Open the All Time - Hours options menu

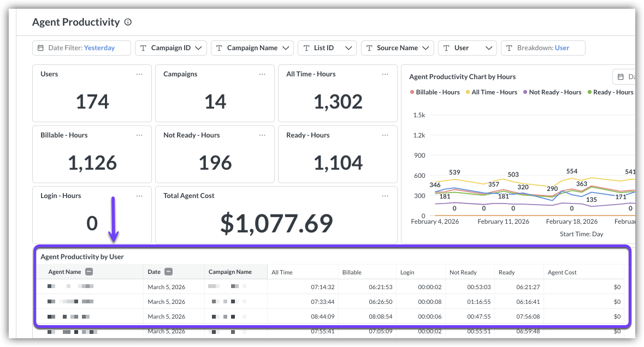[x=386, y=74]
